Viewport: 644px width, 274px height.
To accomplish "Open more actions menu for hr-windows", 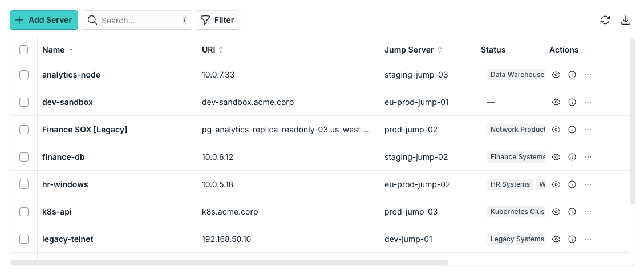I will coord(588,184).
